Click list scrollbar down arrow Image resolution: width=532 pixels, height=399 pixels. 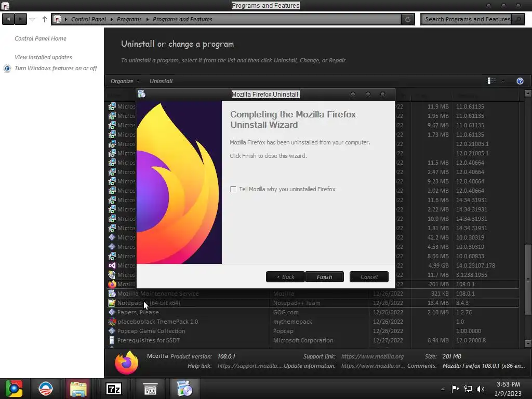click(x=528, y=343)
